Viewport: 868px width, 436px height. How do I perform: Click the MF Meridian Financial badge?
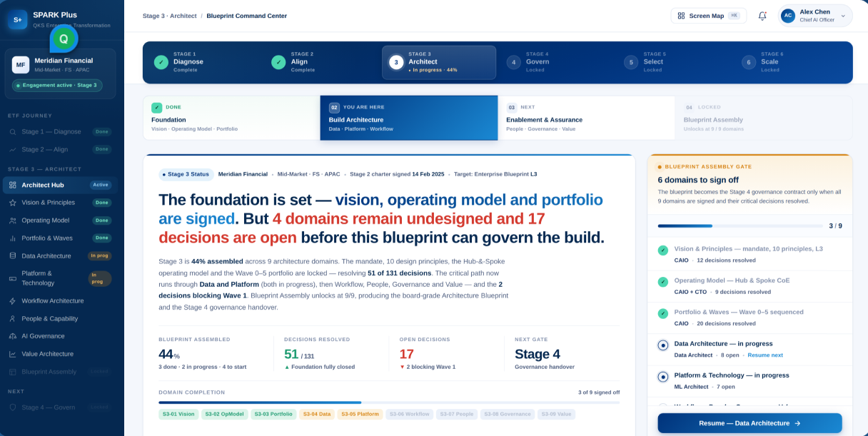click(x=21, y=65)
